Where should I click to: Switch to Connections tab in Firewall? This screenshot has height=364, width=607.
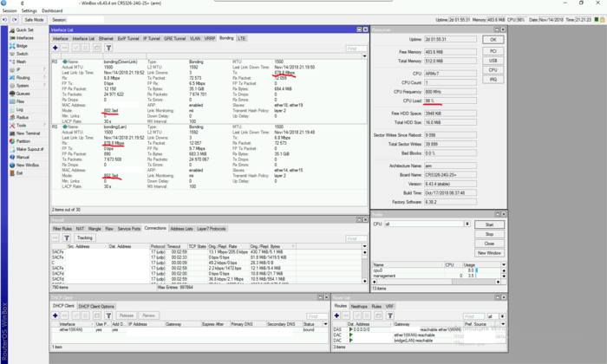click(155, 228)
